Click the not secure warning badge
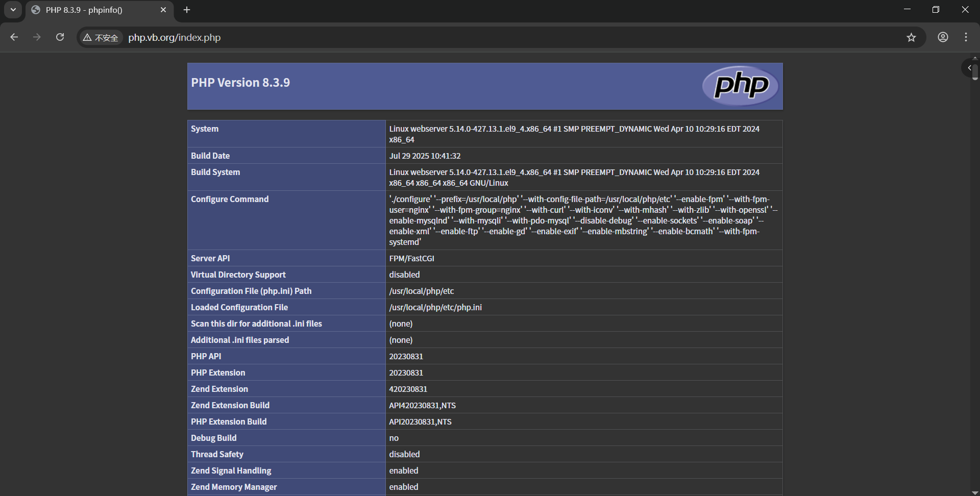The height and width of the screenshot is (496, 980). (x=101, y=38)
